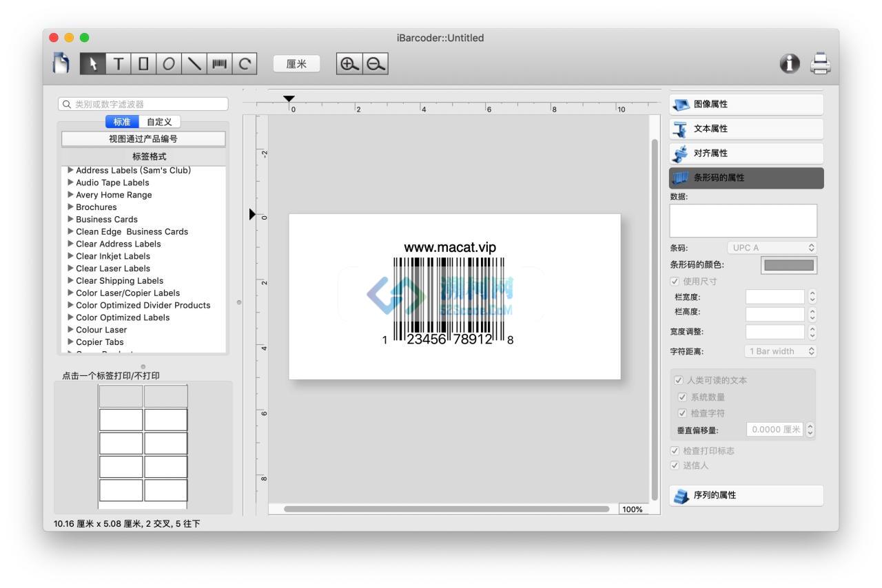Toggle 检查字符 checkbox
This screenshot has width=882, height=588.
pos(682,413)
